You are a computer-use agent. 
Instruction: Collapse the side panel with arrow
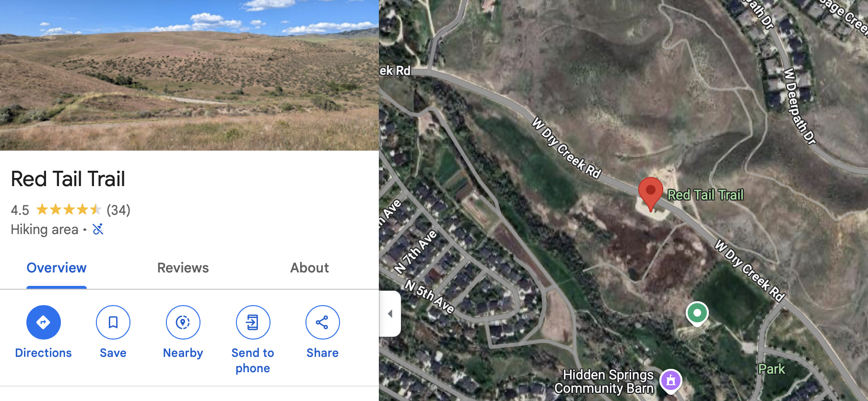coord(390,314)
